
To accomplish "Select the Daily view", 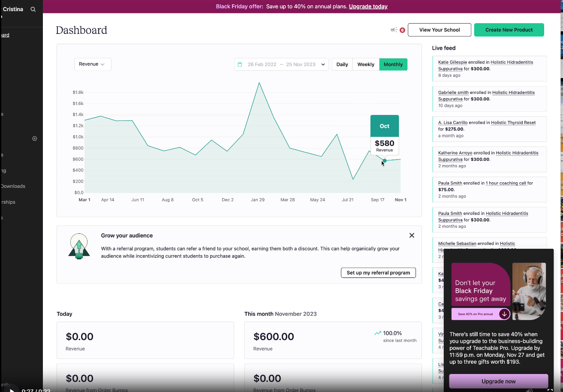I will 342,64.
